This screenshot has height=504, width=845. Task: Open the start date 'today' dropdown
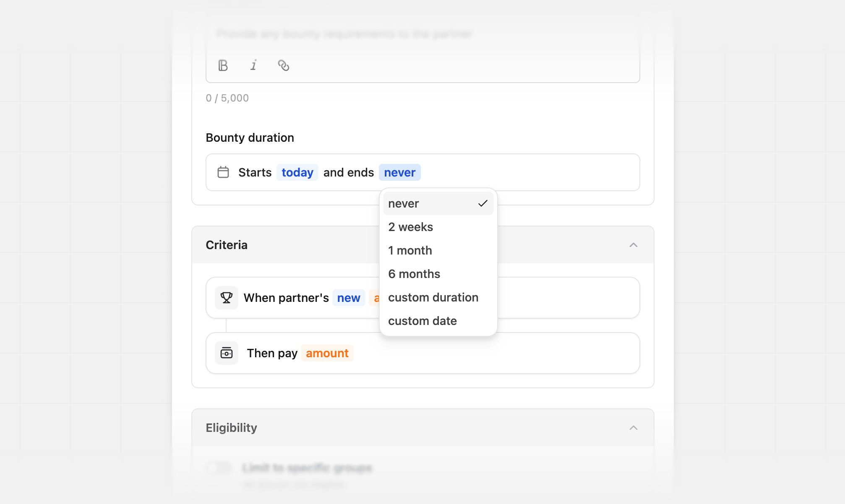coord(297,172)
